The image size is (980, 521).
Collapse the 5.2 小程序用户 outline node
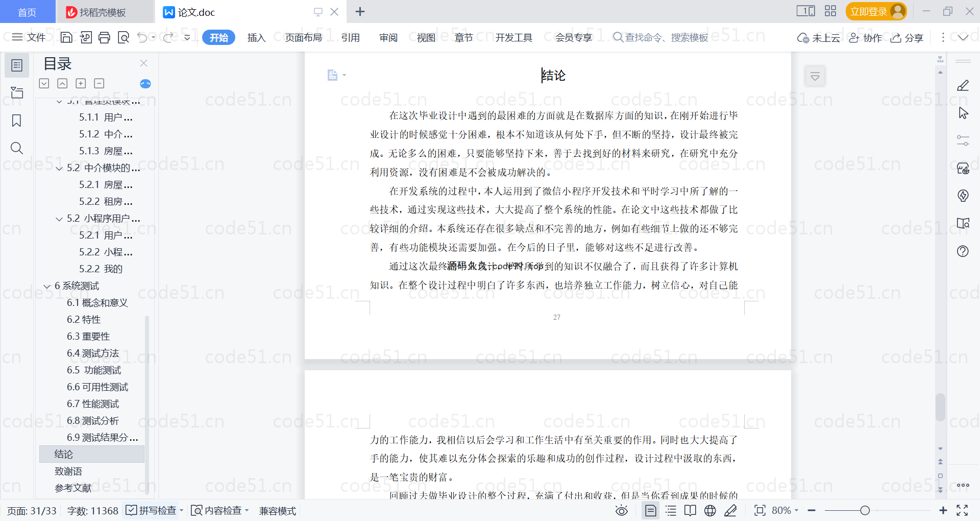pos(59,219)
